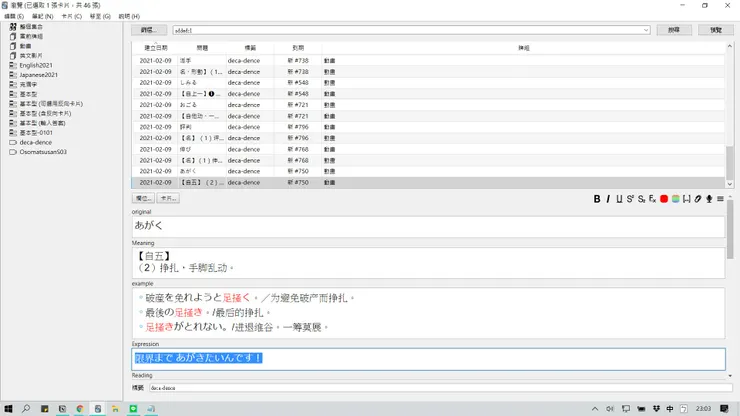Insert cloze deletion with the bracket icon
The width and height of the screenshot is (740, 416).
click(x=687, y=199)
